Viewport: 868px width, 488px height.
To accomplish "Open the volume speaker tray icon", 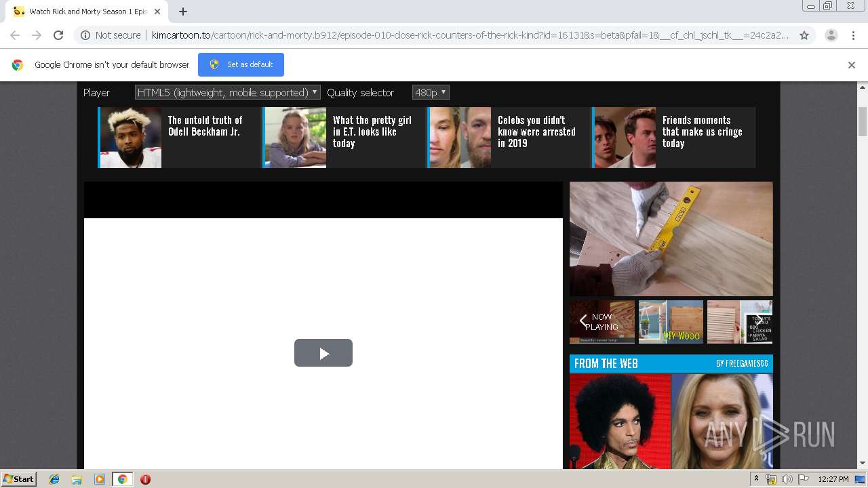I will 787,479.
